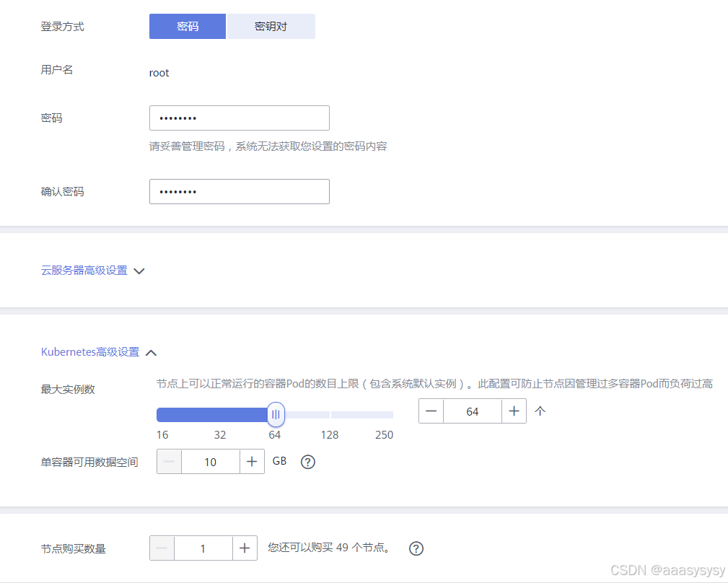Viewport: 728px width, 583px height.
Task: Click the input showing 10 GB
Action: point(210,461)
